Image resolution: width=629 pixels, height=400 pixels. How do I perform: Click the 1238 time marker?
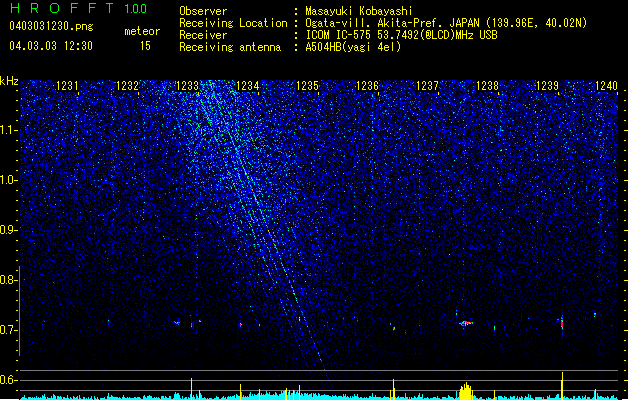point(487,86)
